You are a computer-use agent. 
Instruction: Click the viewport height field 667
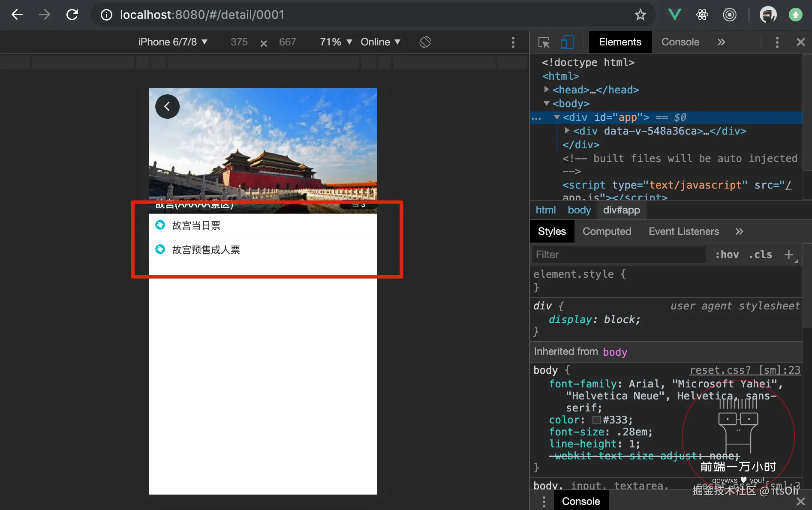(x=288, y=42)
